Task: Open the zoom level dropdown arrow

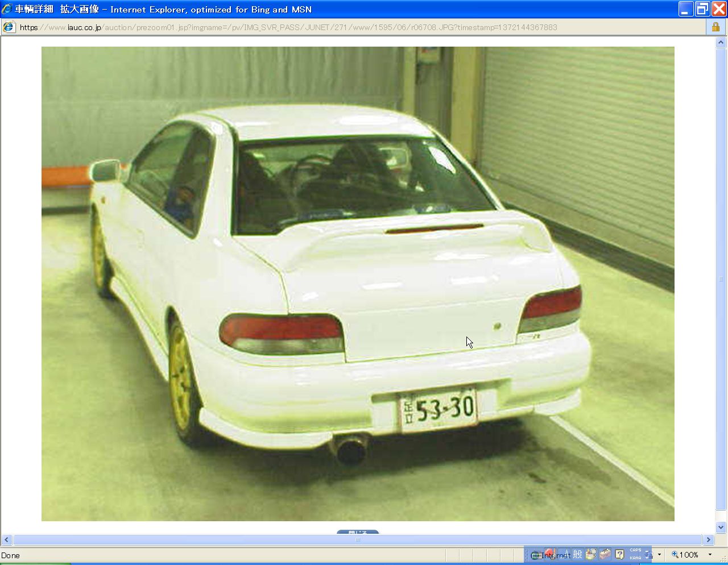Action: (x=710, y=555)
